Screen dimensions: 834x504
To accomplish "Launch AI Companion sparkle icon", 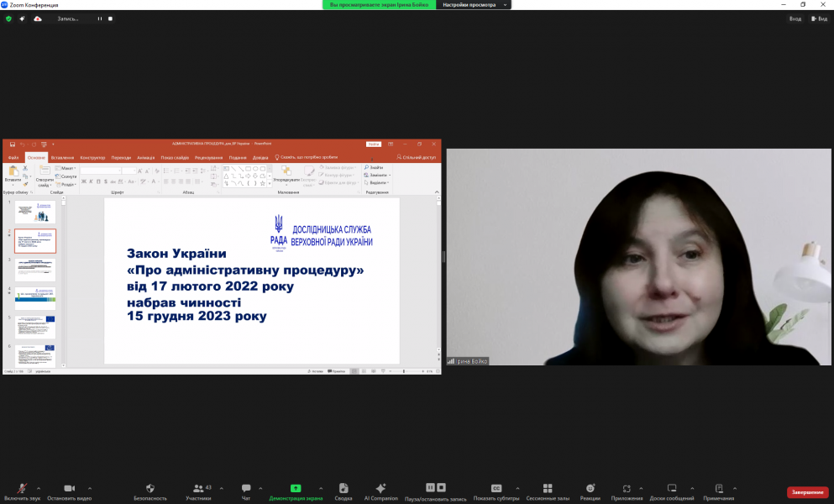I will [380, 489].
